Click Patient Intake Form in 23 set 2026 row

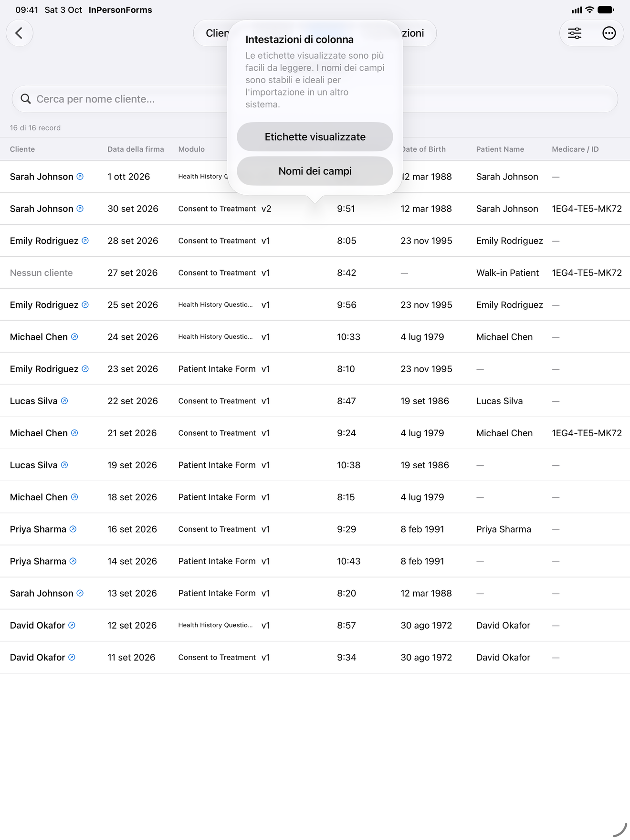click(217, 369)
